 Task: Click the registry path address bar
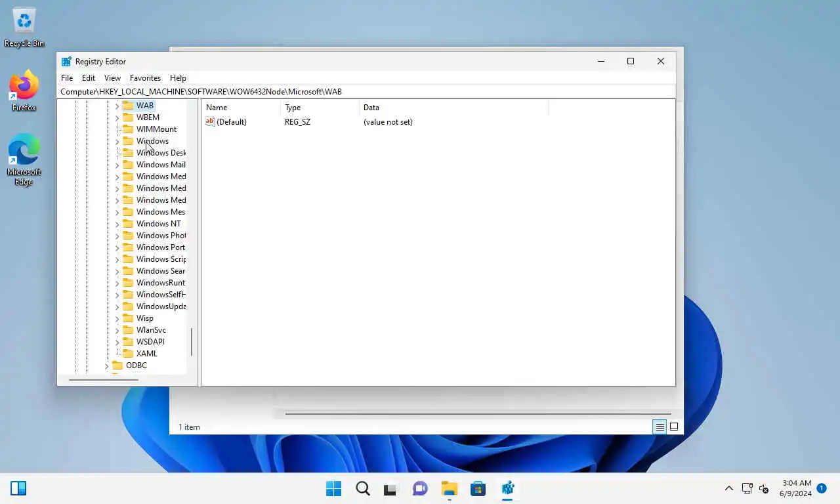(366, 92)
